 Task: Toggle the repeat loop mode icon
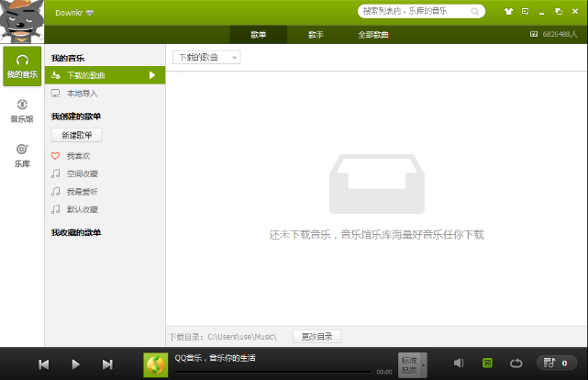(516, 363)
